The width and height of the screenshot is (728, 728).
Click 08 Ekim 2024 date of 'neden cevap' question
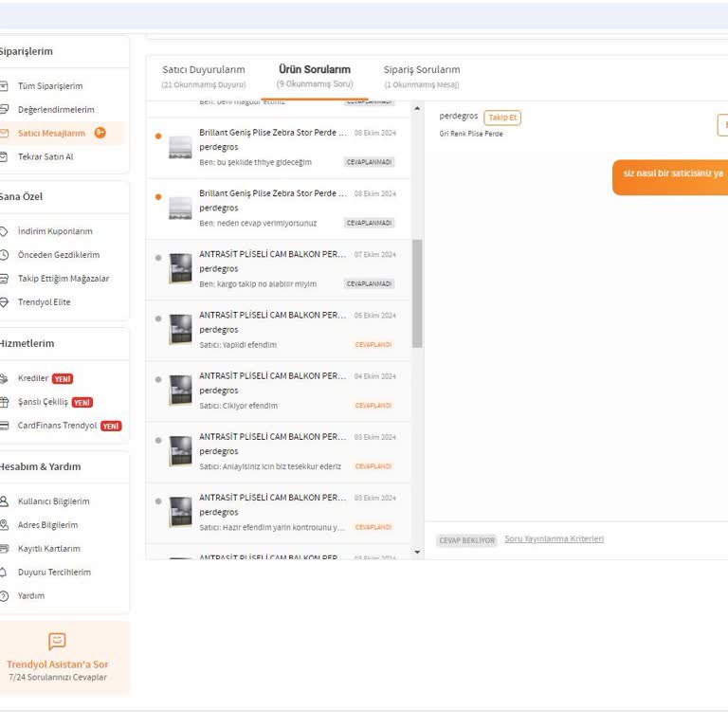(x=375, y=193)
